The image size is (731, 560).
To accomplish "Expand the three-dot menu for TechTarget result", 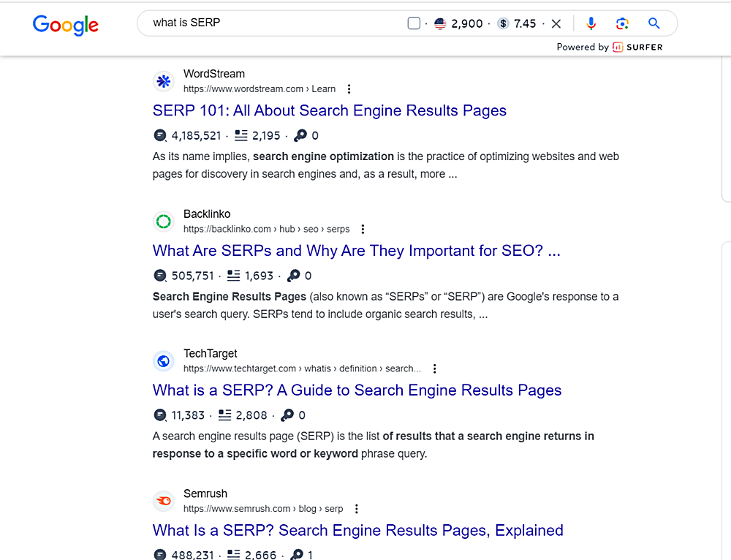I will coord(435,368).
